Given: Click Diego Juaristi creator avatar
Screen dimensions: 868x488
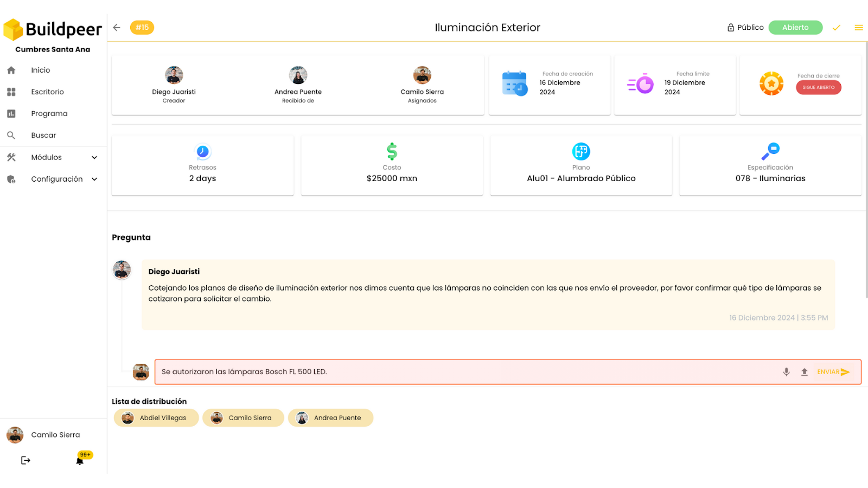Looking at the screenshot, I should pyautogui.click(x=174, y=75).
